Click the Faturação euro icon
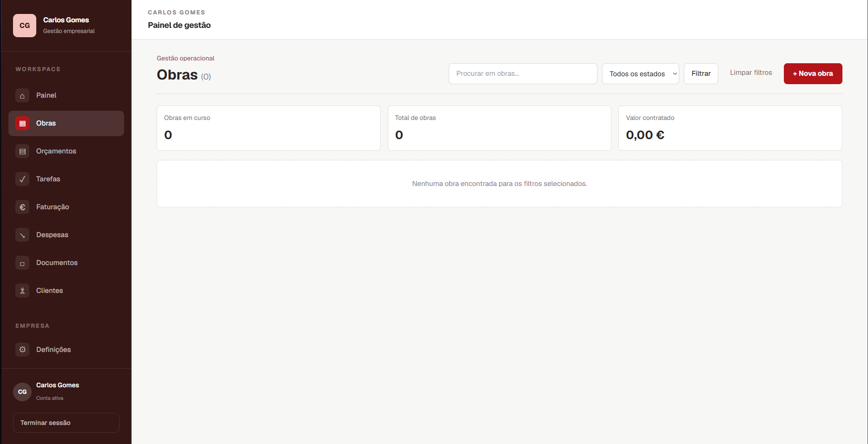 point(22,207)
